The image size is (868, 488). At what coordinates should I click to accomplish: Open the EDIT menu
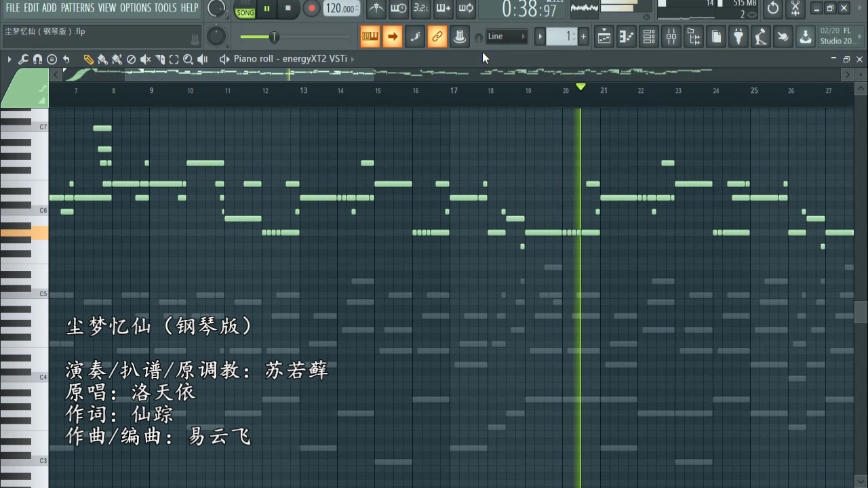click(x=31, y=8)
